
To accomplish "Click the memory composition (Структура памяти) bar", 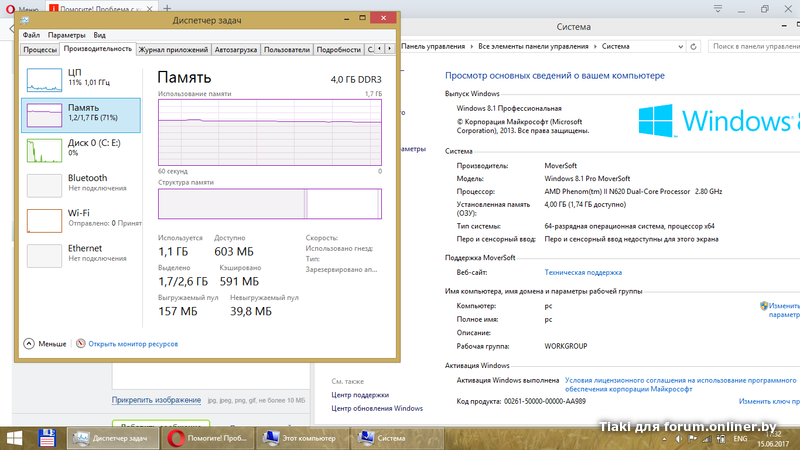I will coord(270,204).
